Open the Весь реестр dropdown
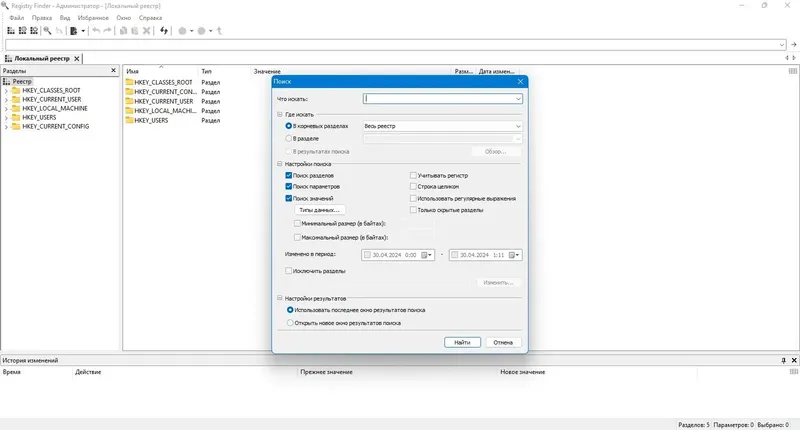Screen dimensions: 800x430 (x=442, y=126)
